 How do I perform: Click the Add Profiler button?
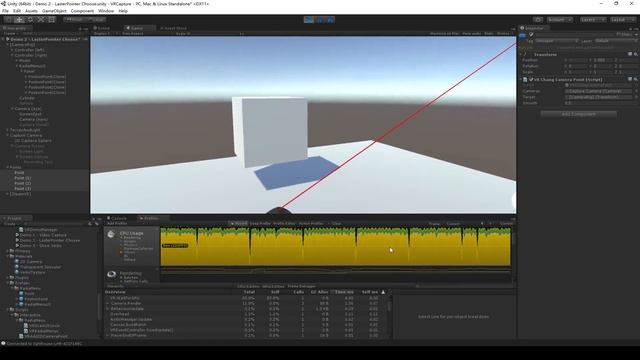(118, 224)
